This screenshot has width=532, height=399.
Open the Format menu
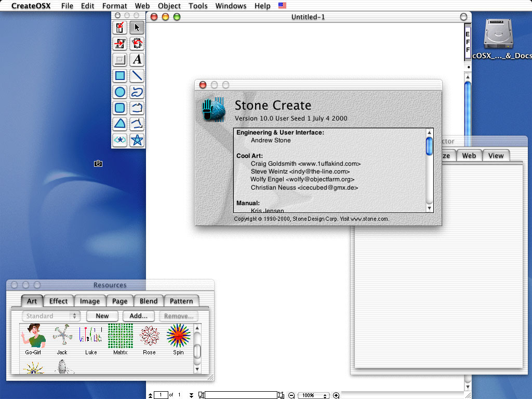tap(115, 6)
